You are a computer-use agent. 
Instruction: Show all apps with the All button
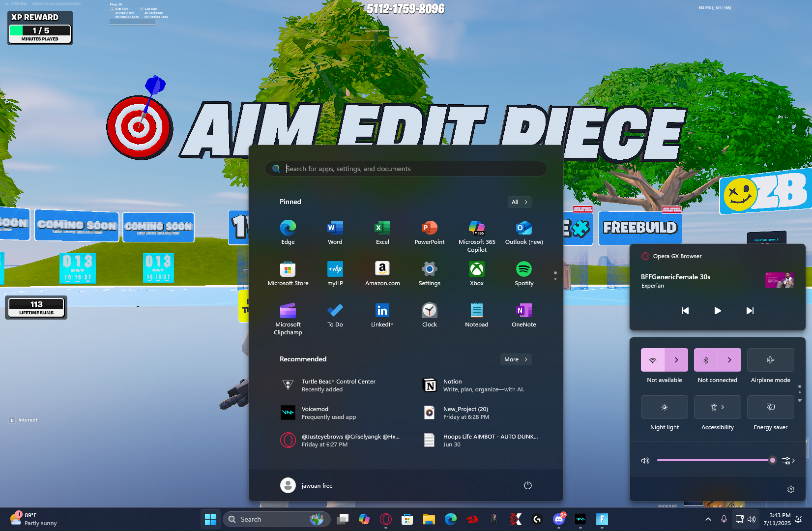520,202
